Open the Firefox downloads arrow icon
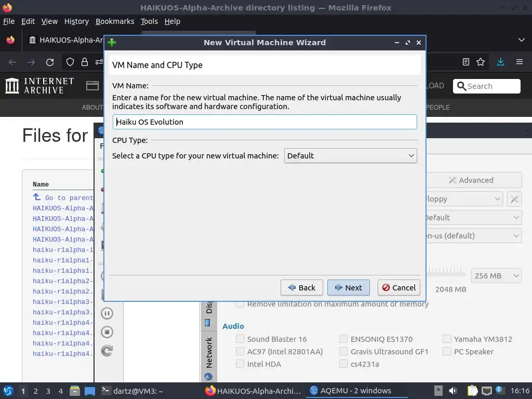 (500, 62)
